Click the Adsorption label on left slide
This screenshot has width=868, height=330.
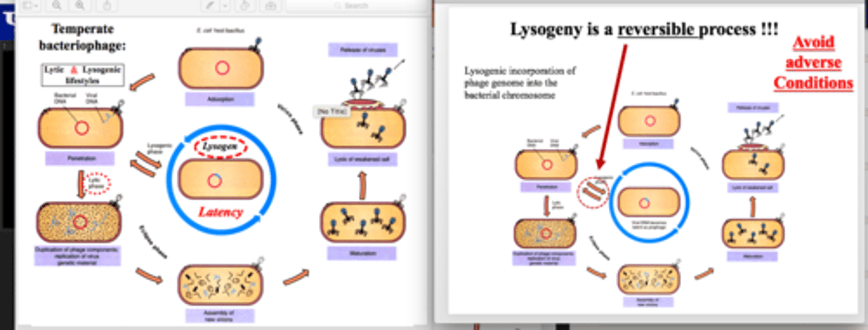pos(220,99)
